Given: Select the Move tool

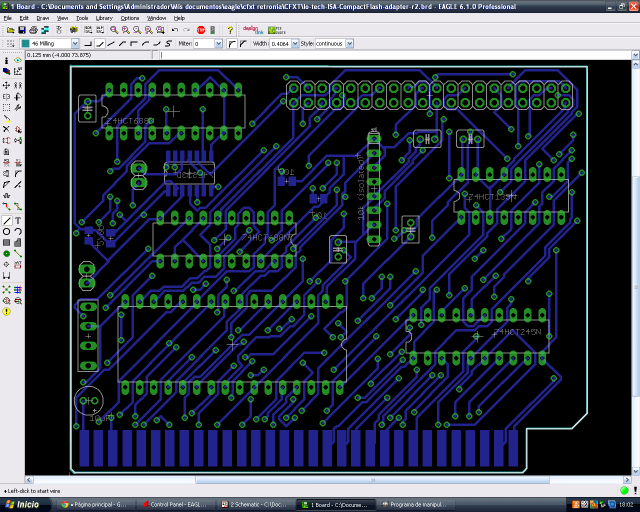Looking at the screenshot, I should 6,85.
